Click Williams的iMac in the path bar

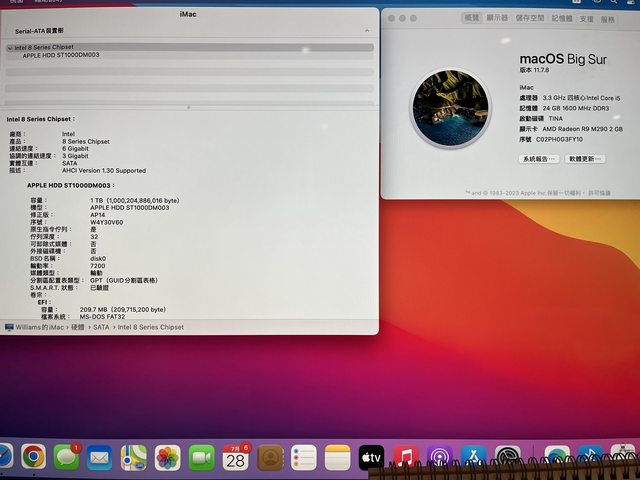40,327
